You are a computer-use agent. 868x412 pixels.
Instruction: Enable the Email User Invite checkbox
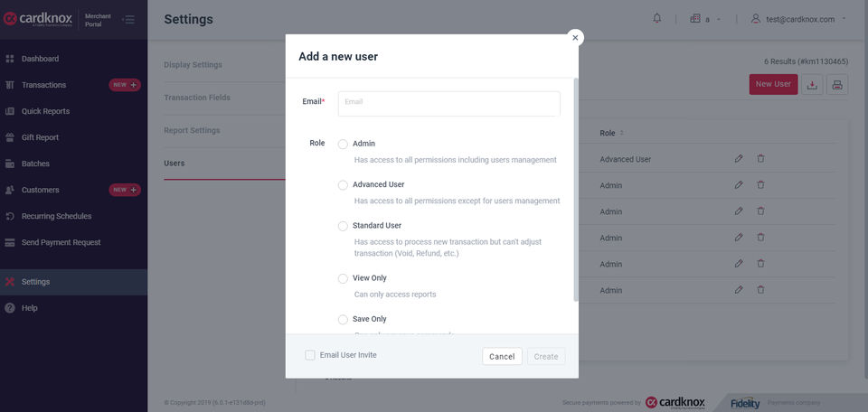pos(310,355)
